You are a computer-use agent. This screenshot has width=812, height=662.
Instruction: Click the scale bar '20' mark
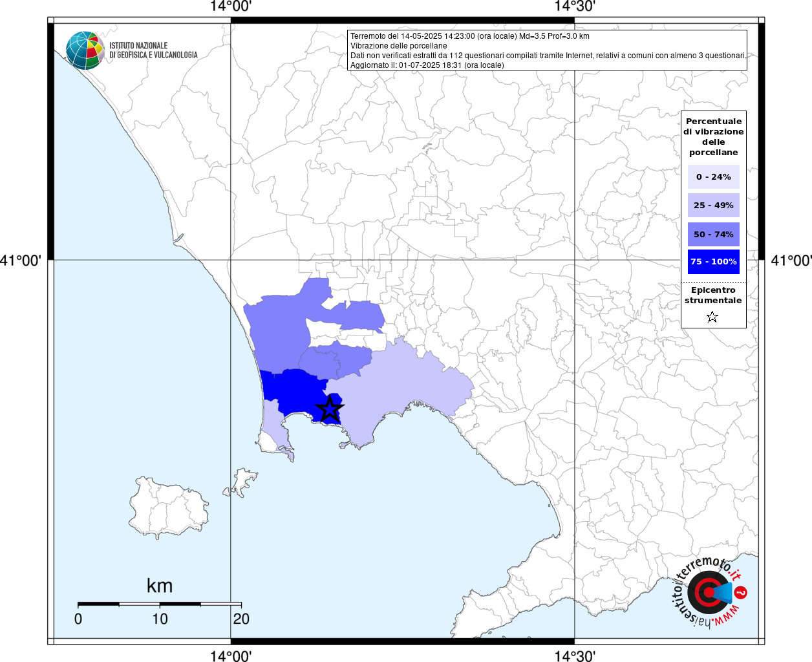pyautogui.click(x=241, y=619)
